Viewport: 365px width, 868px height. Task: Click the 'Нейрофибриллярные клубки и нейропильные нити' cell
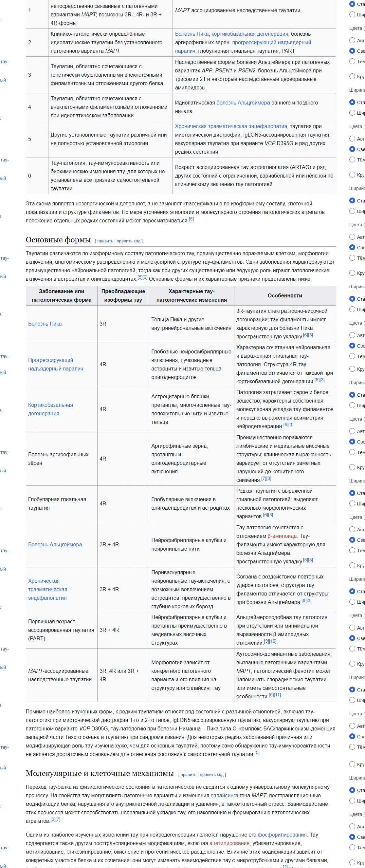point(192,544)
